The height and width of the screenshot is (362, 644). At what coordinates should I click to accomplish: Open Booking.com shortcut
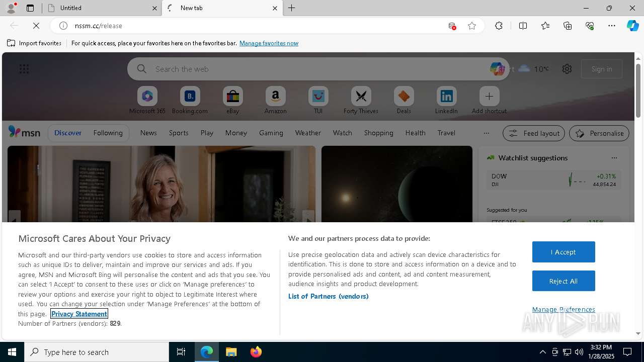click(190, 101)
